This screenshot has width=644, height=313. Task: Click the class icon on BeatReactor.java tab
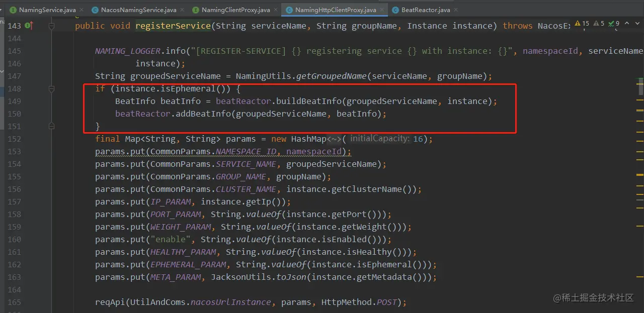(x=395, y=10)
